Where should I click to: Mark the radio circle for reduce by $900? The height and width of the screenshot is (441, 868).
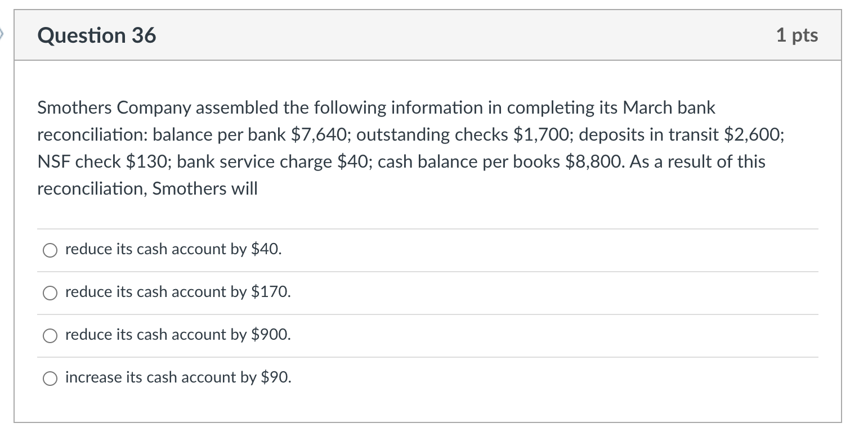50,336
